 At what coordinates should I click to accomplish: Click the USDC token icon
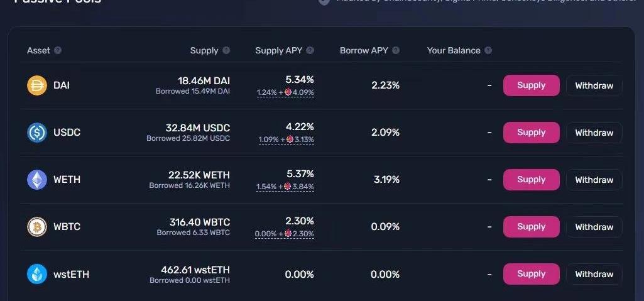pyautogui.click(x=37, y=133)
